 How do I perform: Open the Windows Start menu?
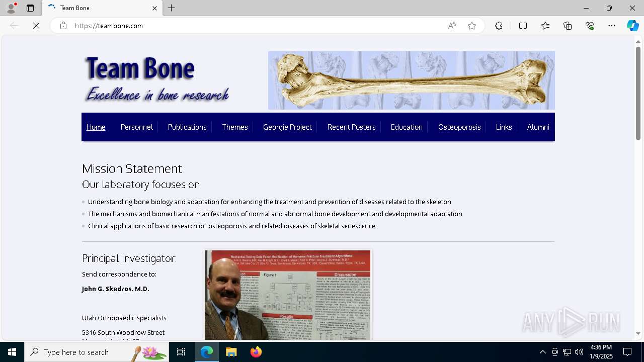pos(12,352)
